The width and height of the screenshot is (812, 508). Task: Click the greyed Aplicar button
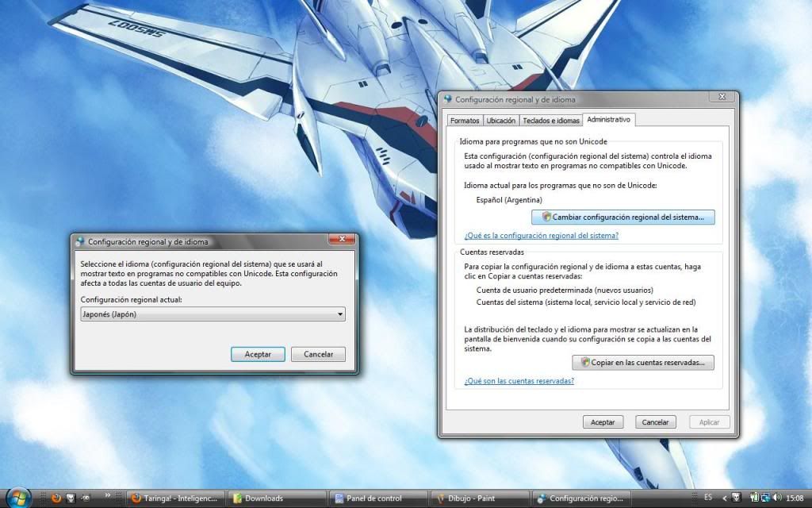pyautogui.click(x=710, y=422)
